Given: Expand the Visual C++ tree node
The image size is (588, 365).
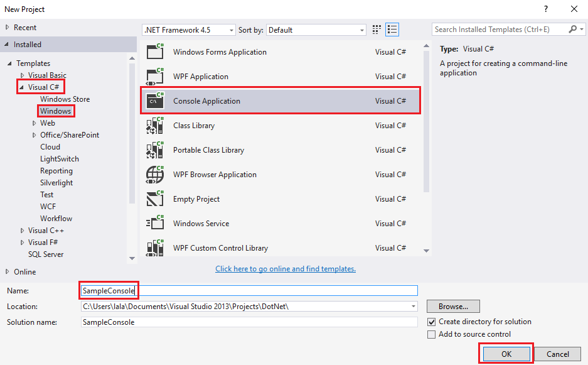Looking at the screenshot, I should point(23,231).
